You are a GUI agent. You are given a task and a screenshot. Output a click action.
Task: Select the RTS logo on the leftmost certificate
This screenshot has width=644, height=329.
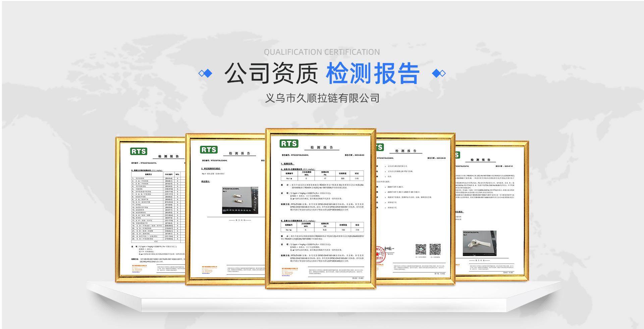[139, 151]
